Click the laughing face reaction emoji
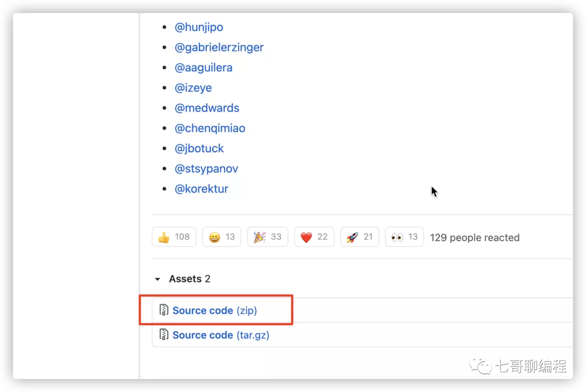Image resolution: width=586 pixels, height=392 pixels. coord(214,237)
